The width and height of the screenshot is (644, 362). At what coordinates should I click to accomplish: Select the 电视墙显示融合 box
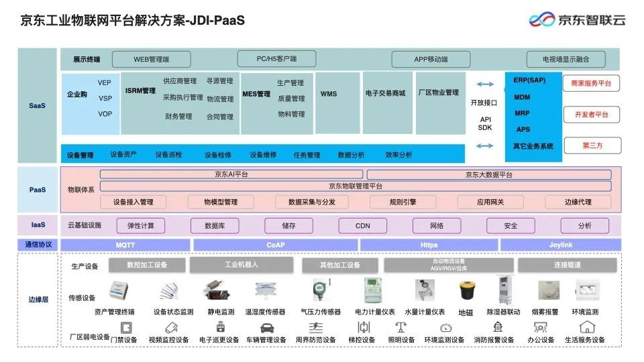pos(566,59)
